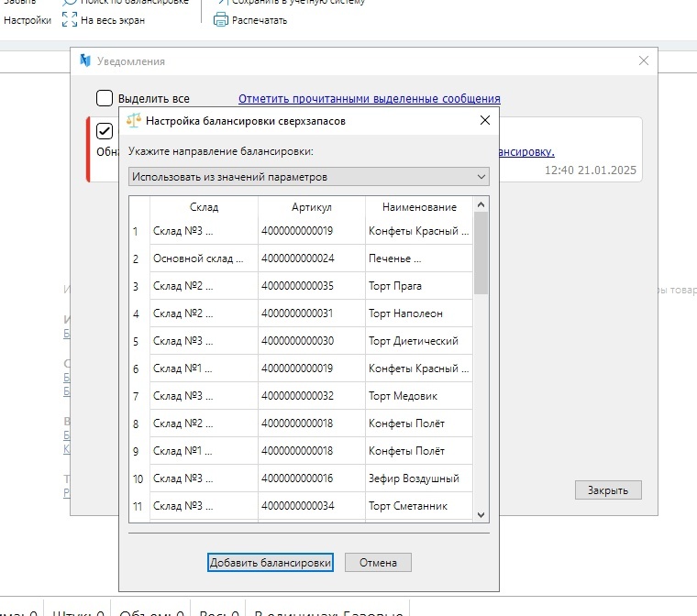Image resolution: width=697 pixels, height=616 pixels.
Task: Select Торт Медовик cell
Action: pos(419,396)
